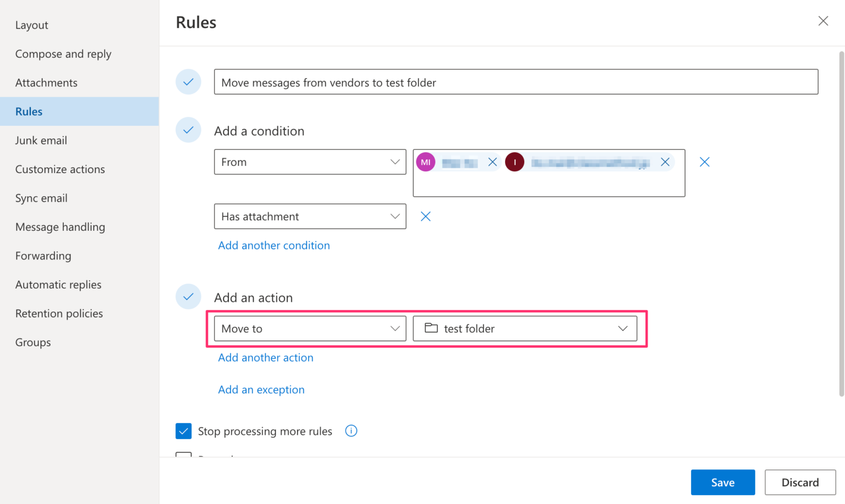The width and height of the screenshot is (845, 504).
Task: Uncheck Stop processing more rules
Action: 184,431
